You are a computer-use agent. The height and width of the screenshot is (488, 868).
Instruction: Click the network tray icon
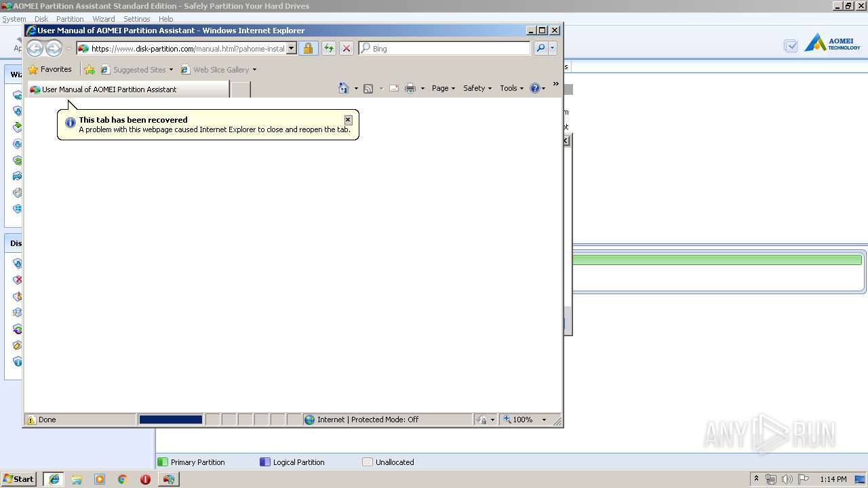[x=771, y=479]
